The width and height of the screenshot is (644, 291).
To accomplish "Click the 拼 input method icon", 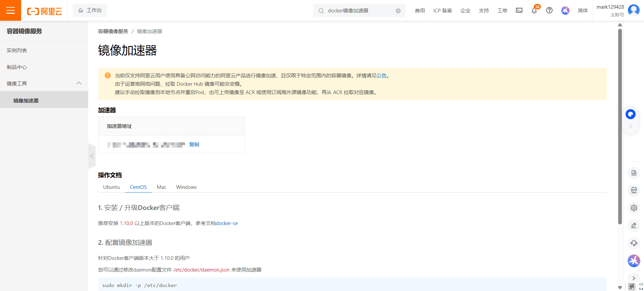I will (x=632, y=287).
